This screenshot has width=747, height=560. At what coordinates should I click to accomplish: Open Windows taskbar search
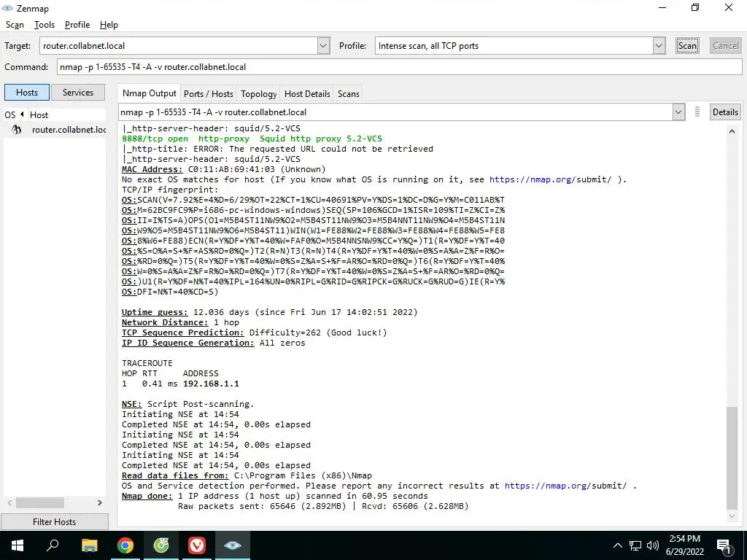pyautogui.click(x=53, y=545)
